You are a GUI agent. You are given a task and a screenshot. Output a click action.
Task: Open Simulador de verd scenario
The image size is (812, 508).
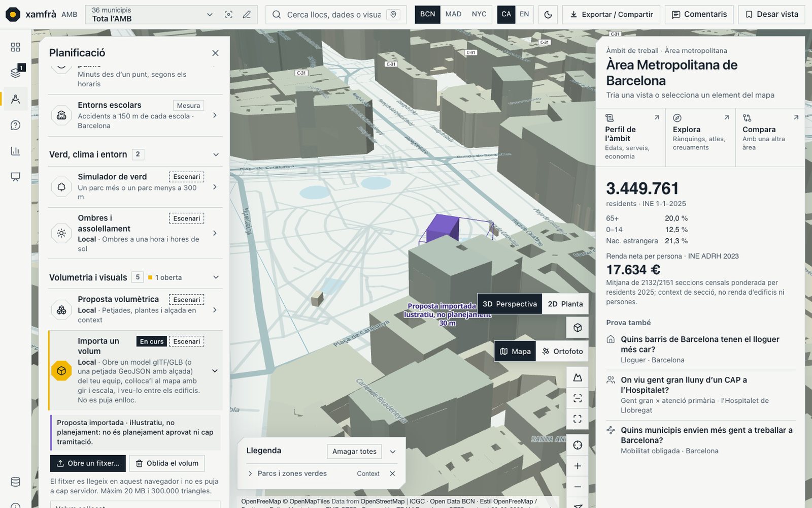click(x=135, y=187)
